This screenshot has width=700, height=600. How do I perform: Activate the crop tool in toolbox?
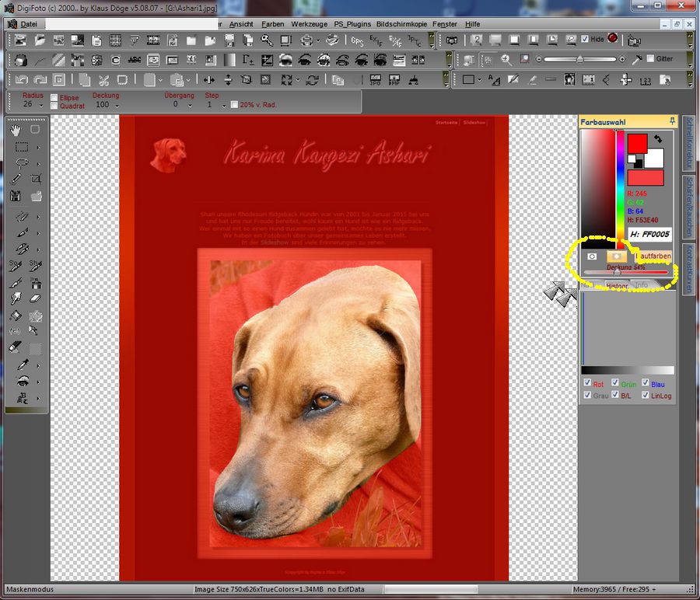tap(36, 180)
